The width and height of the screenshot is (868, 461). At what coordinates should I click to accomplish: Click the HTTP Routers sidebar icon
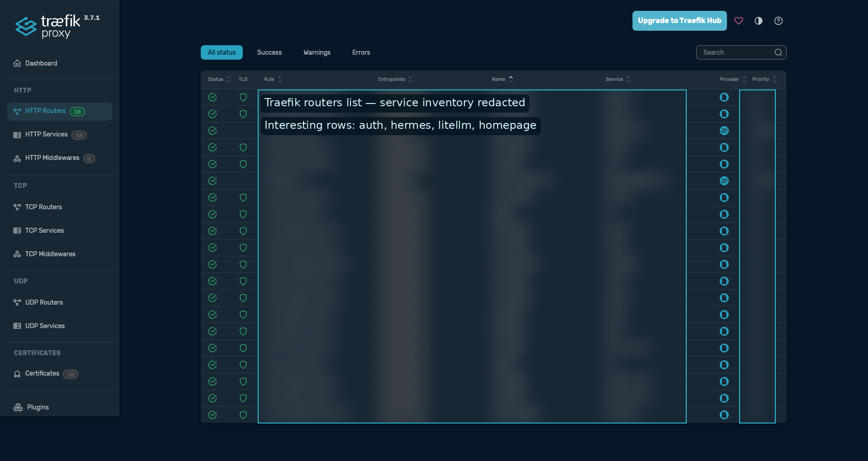point(17,112)
